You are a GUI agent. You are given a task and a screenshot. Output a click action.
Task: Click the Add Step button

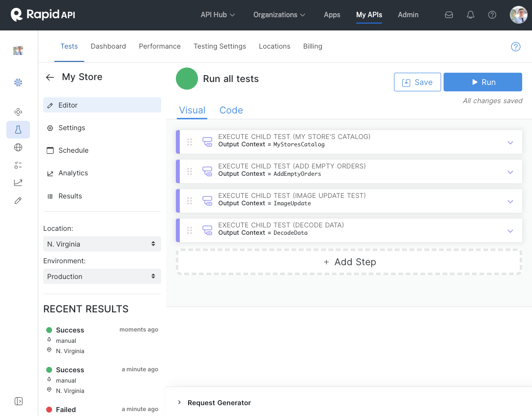(349, 262)
